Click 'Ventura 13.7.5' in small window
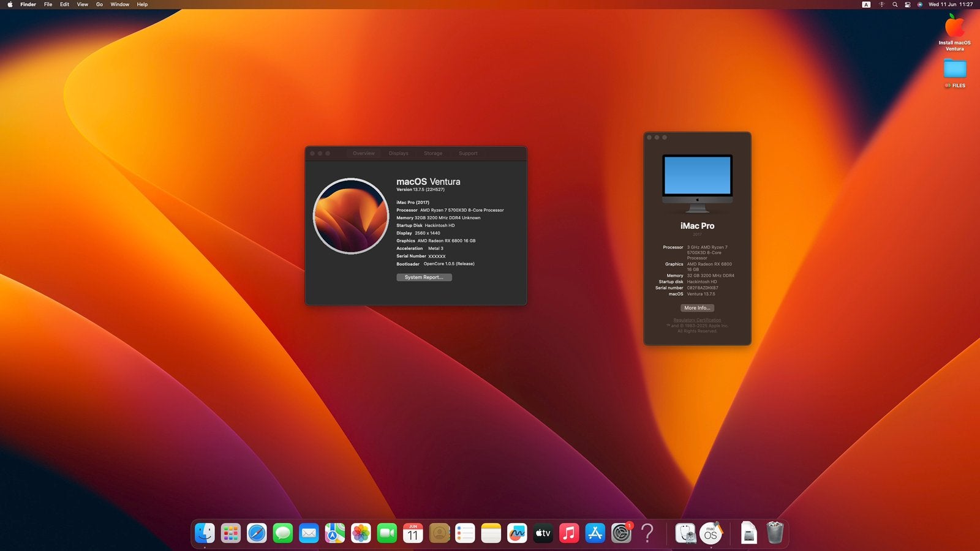The height and width of the screenshot is (551, 980). point(701,294)
